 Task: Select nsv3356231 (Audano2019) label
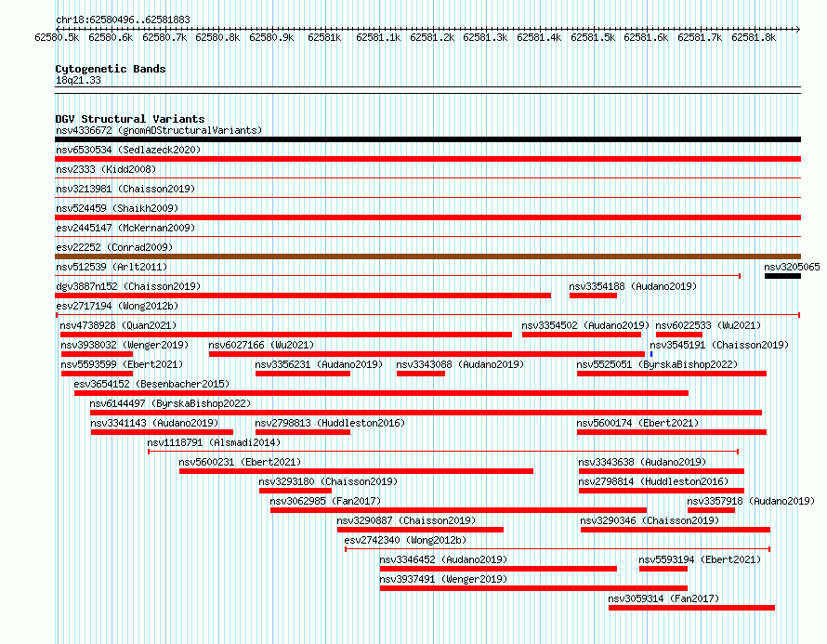(319, 364)
